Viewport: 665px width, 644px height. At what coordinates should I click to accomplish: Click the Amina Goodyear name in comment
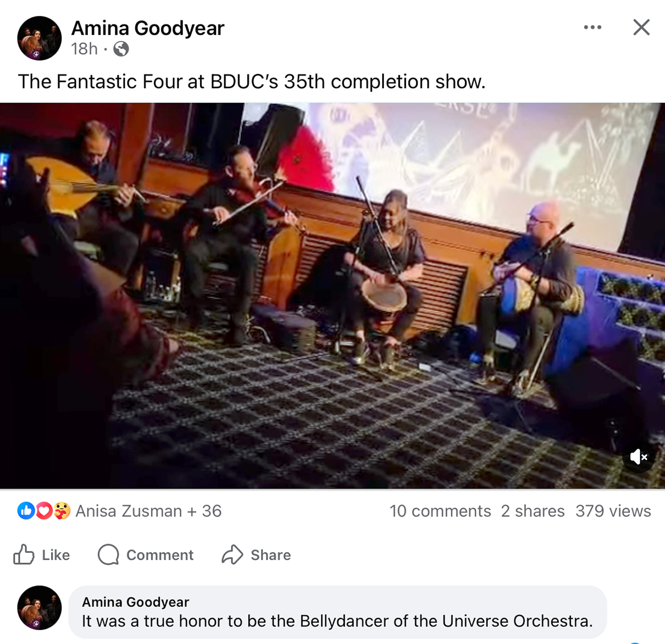coord(135,602)
